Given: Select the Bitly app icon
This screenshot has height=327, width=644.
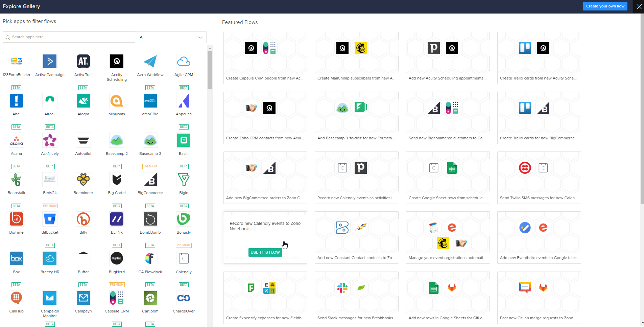Looking at the screenshot, I should [x=83, y=219].
